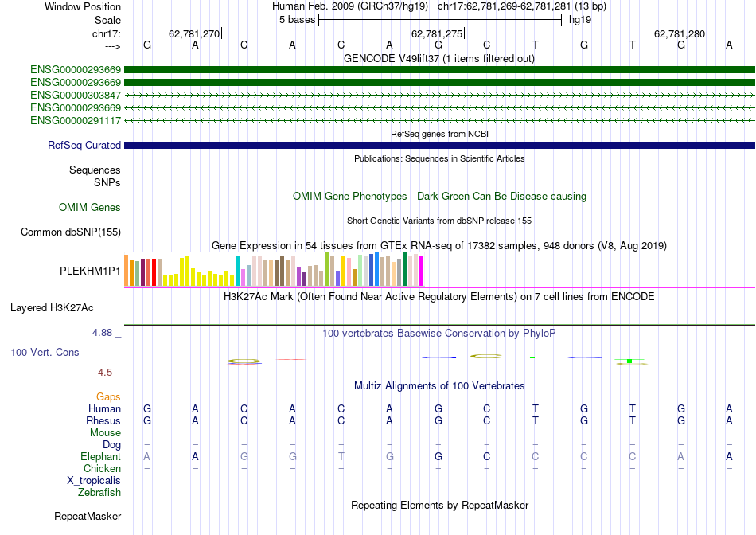Click the OMIM Gene Phenotypes title
756x535 pixels.
(x=439, y=197)
